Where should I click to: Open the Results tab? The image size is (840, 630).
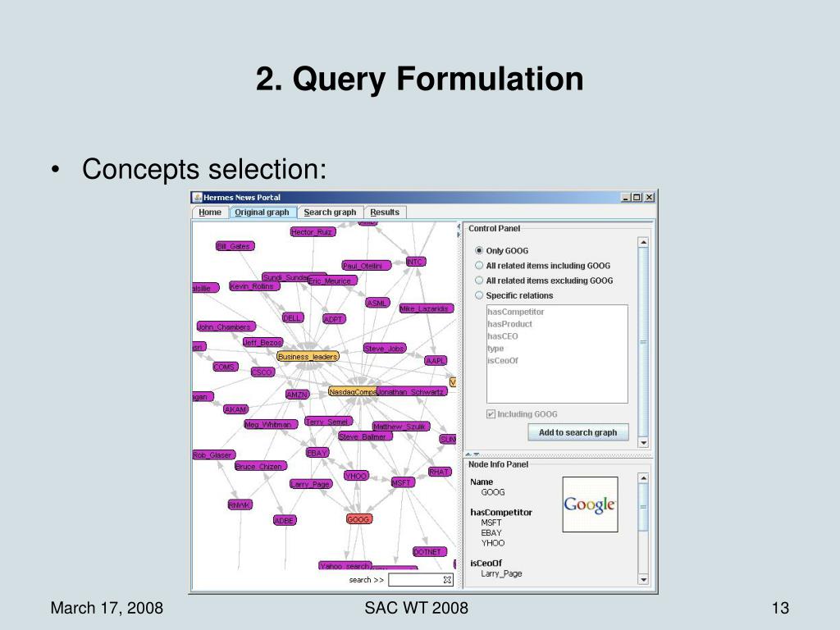point(385,212)
